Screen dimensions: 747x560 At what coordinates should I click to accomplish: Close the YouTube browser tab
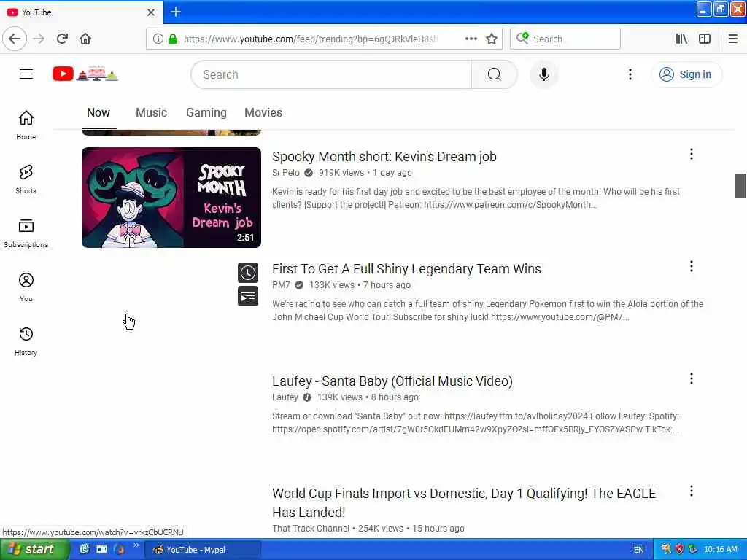150,12
